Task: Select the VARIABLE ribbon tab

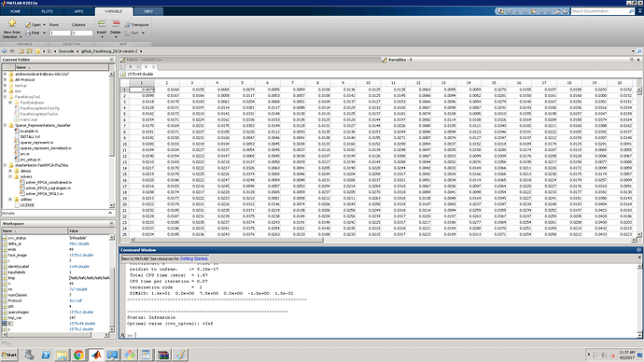Action: (x=114, y=11)
